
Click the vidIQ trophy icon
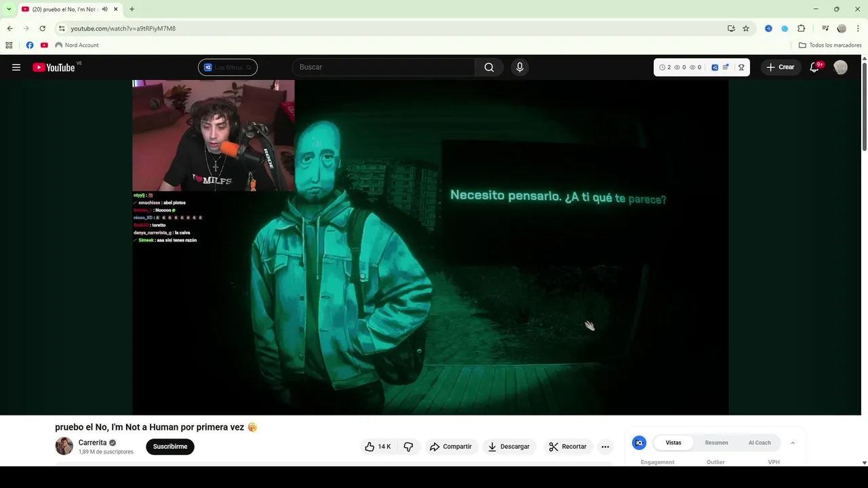click(741, 67)
